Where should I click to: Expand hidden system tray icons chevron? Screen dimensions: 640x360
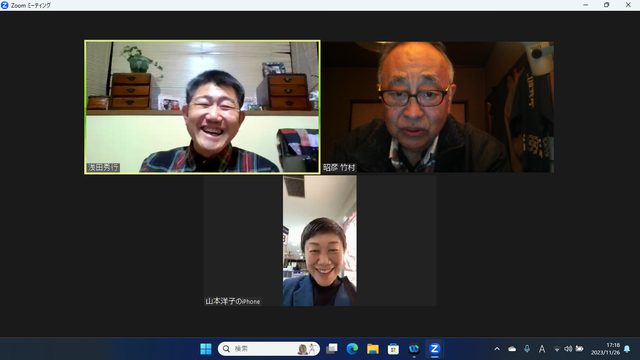pyautogui.click(x=497, y=349)
